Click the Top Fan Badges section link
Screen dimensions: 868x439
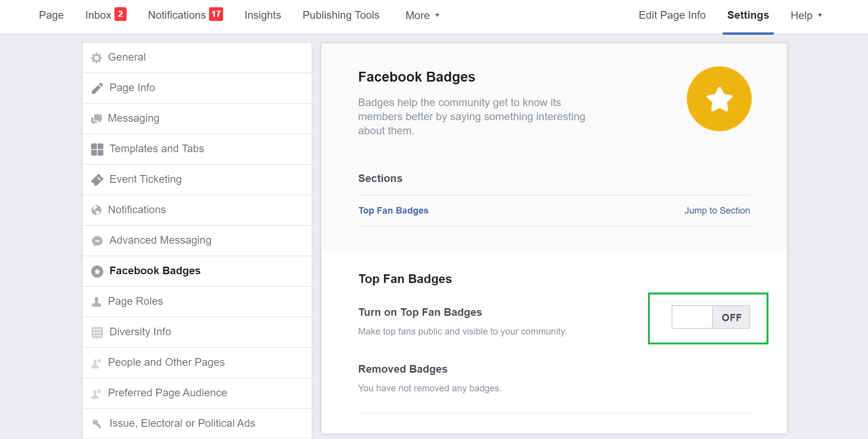click(x=393, y=211)
